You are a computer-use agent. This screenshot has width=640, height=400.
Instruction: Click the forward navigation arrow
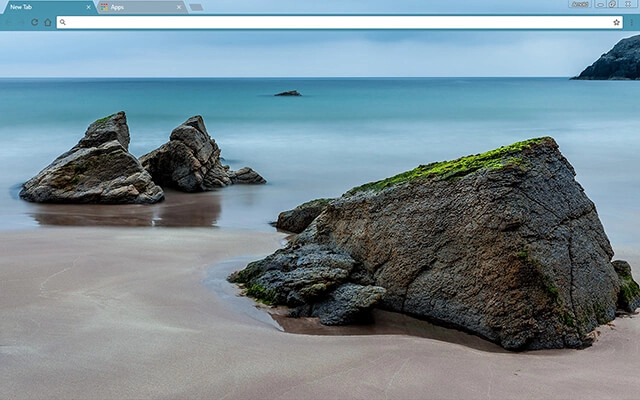[21, 22]
